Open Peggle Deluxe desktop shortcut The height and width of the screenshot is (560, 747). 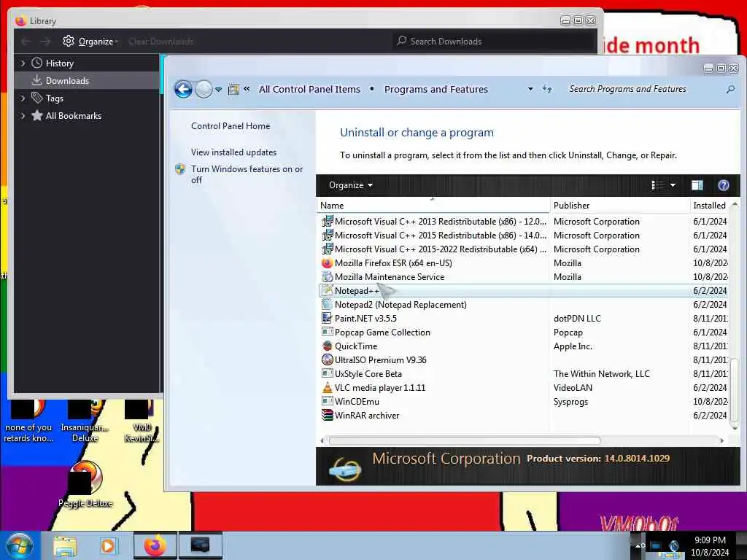point(85,484)
